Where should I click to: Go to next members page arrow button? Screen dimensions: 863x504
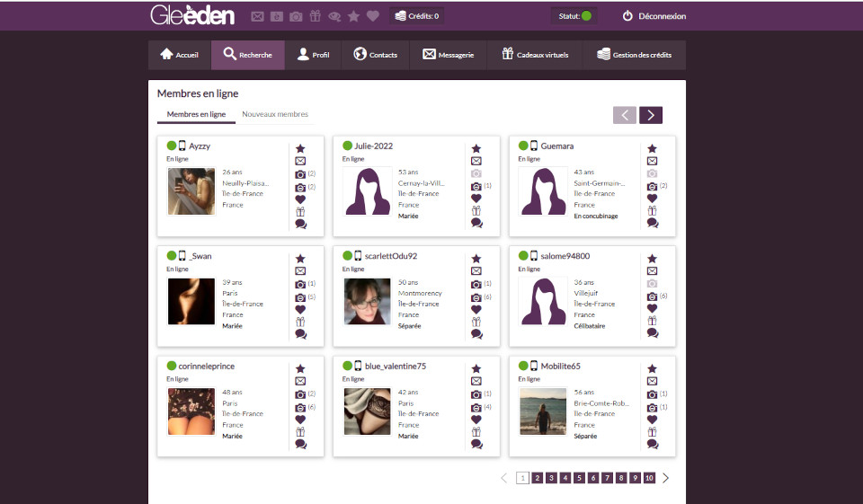pos(651,115)
